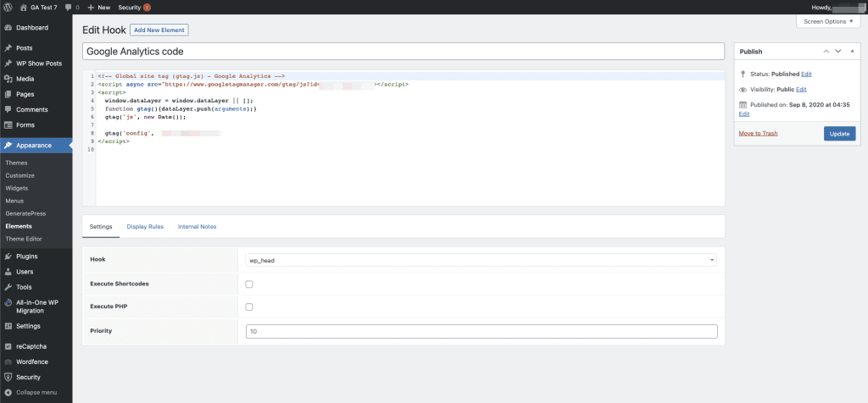Image resolution: width=868 pixels, height=403 pixels.
Task: Click the Comments icon in sidebar
Action: click(8, 109)
